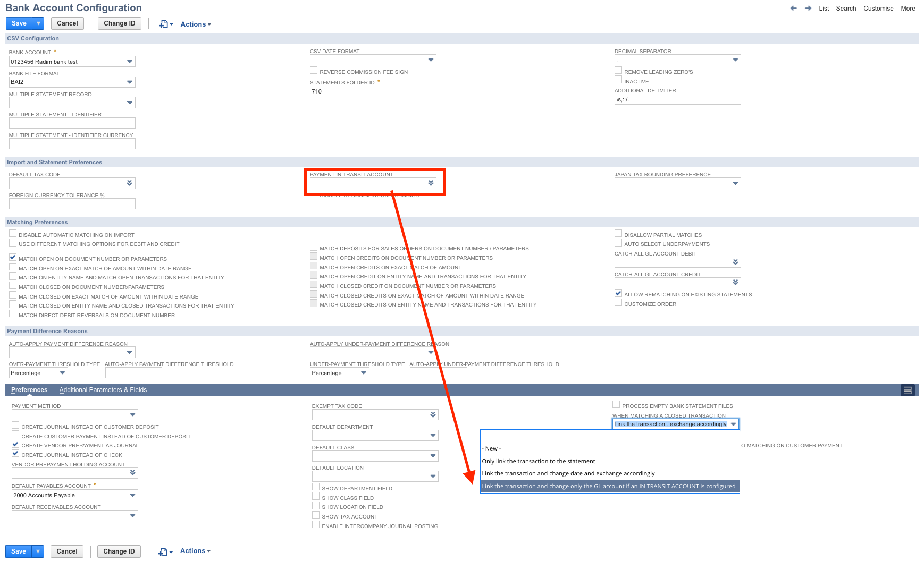Click the back navigation arrow top right
The width and height of the screenshot is (924, 569).
tap(793, 8)
